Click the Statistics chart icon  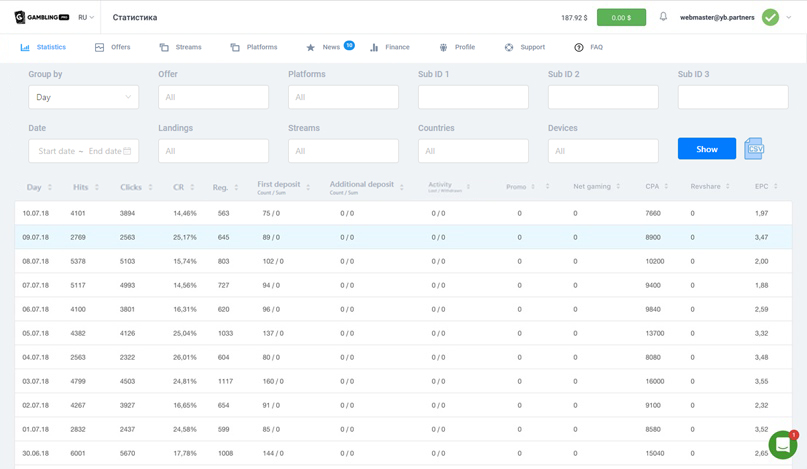coord(25,47)
